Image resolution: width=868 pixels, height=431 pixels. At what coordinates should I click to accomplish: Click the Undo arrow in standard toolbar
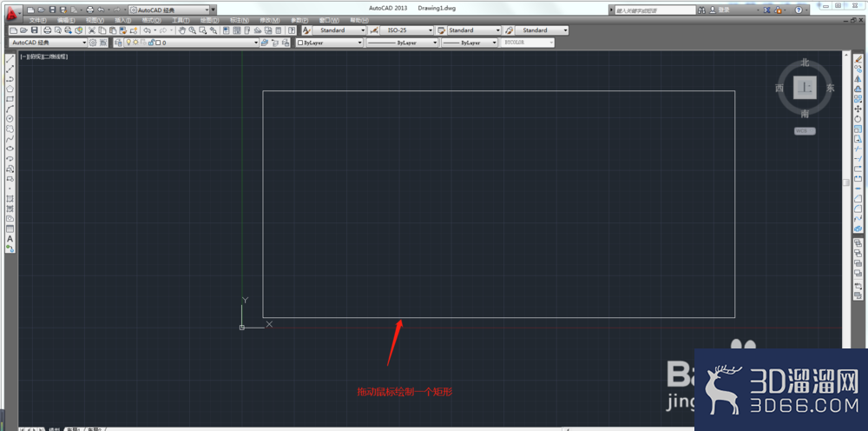click(147, 30)
